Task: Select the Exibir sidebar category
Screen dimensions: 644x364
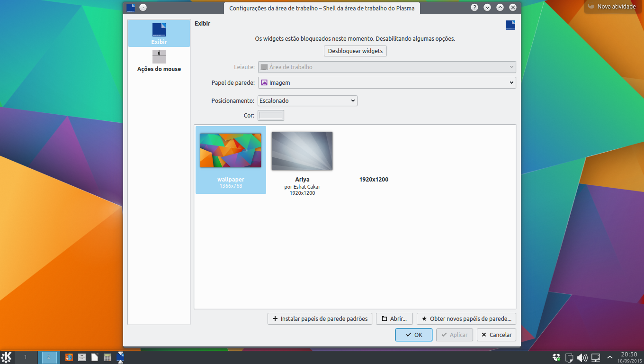Action: 159,34
